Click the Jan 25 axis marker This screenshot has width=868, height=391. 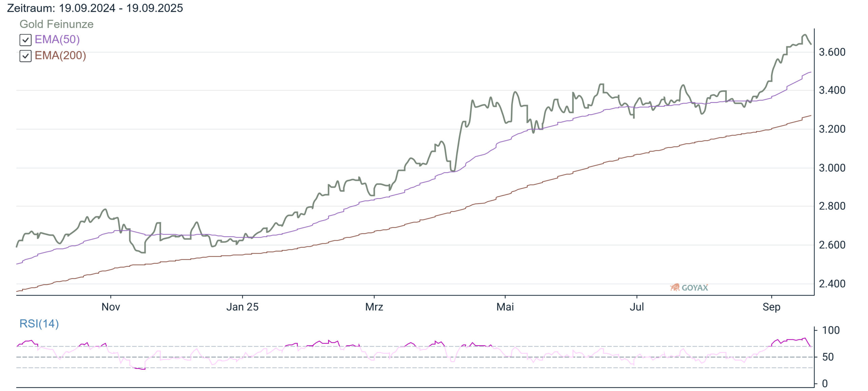(x=242, y=307)
